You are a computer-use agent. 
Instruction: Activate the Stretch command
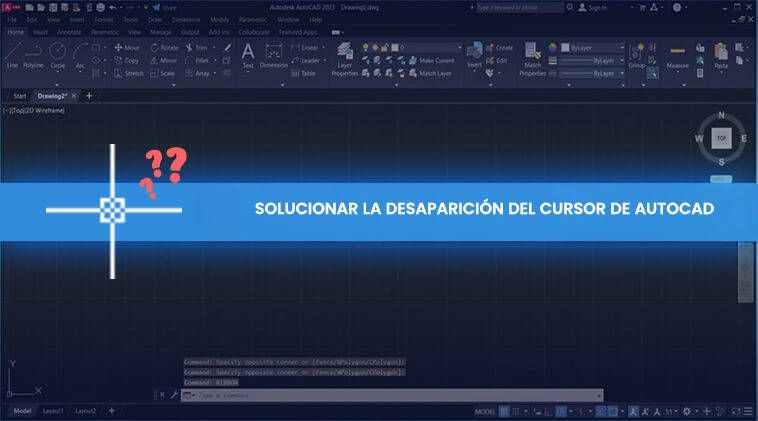click(x=129, y=73)
